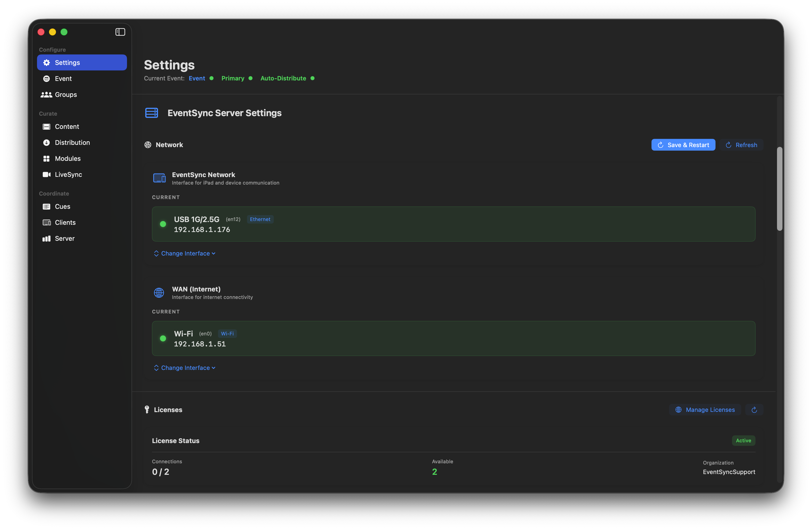Click the Cues list icon
Viewport: 812px width, 530px height.
tap(46, 207)
